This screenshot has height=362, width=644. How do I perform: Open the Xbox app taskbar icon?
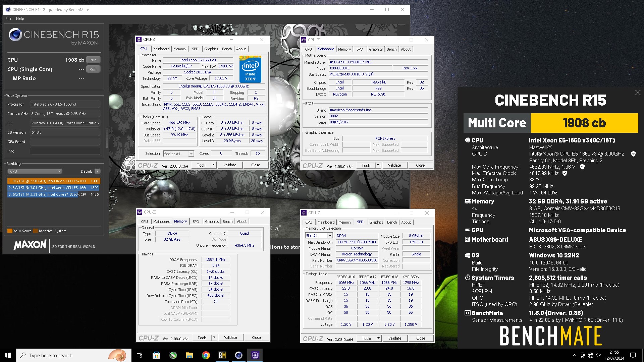[x=173, y=355]
